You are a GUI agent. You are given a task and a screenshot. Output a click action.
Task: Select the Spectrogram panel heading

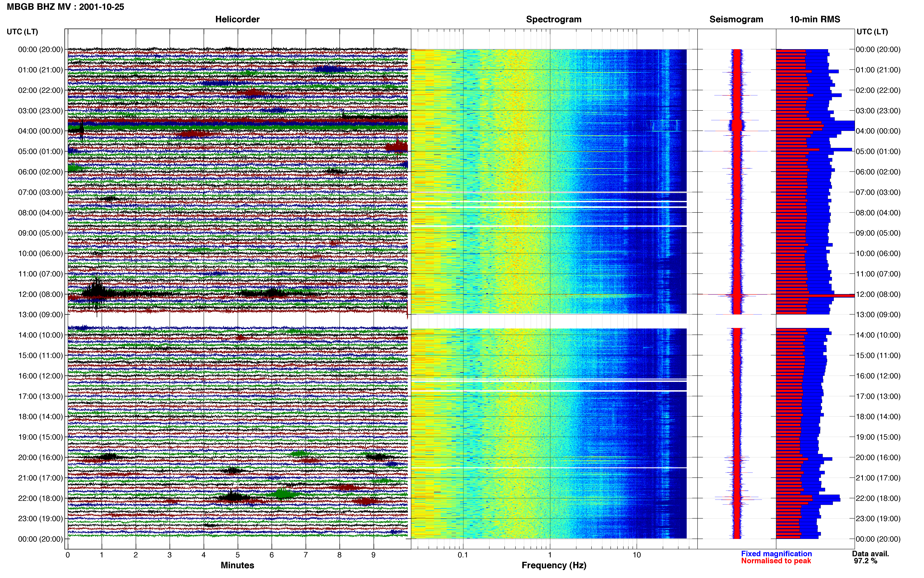pyautogui.click(x=554, y=20)
